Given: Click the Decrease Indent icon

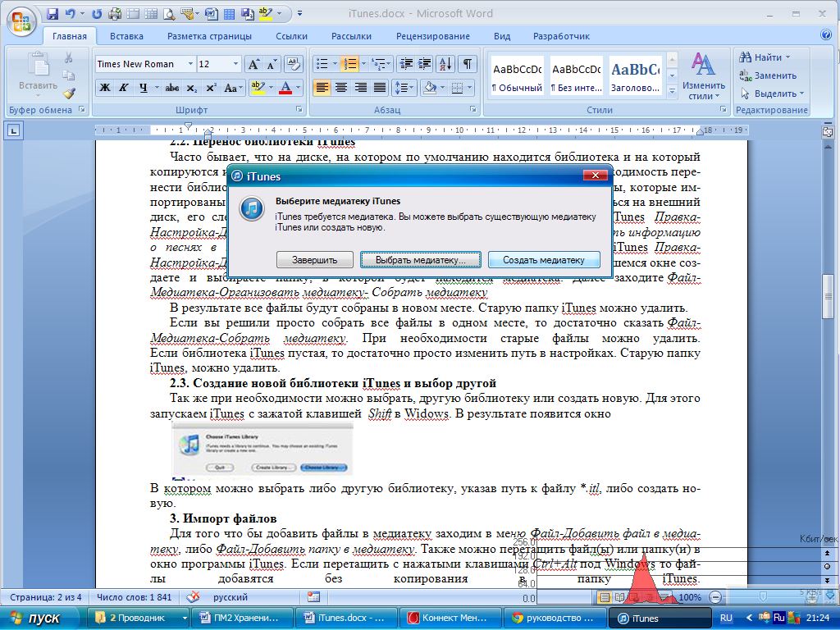Looking at the screenshot, I should (x=406, y=64).
